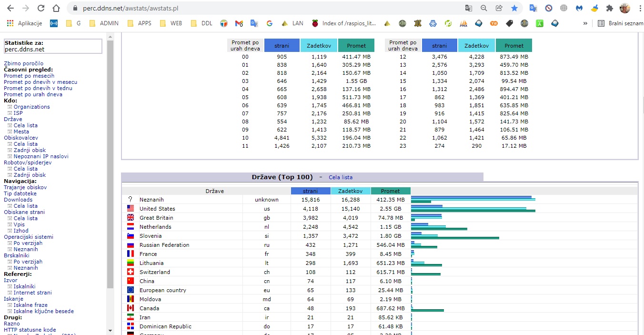Click the Great Britain flag icon
This screenshot has height=335, width=644.
pyautogui.click(x=131, y=218)
